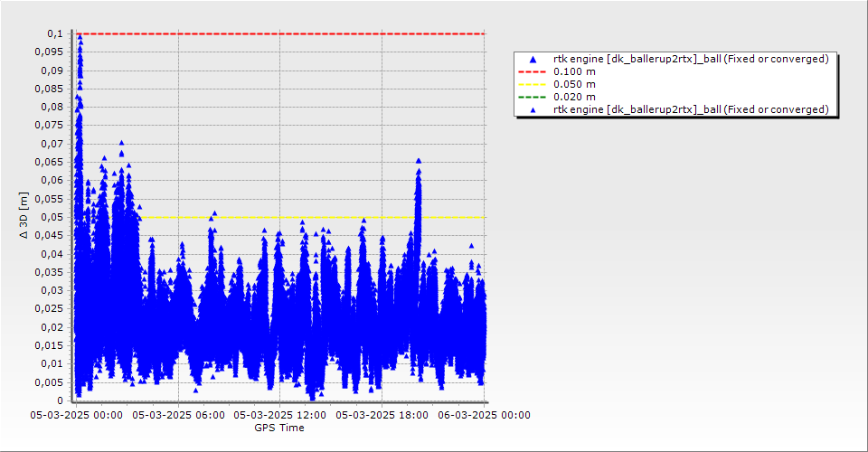The height and width of the screenshot is (452, 868).
Task: Click the '05-03-2025 12:00' x-axis label
Action: 279,415
